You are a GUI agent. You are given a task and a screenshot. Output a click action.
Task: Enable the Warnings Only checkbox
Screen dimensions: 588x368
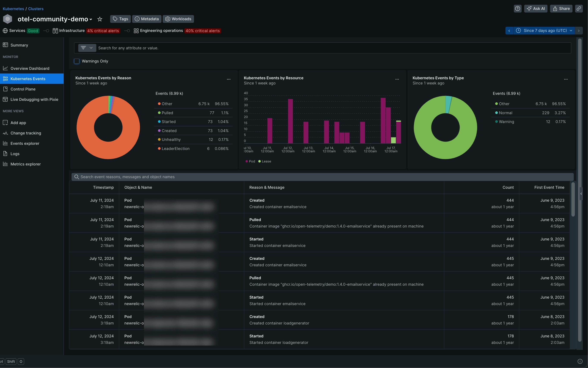[x=77, y=61]
